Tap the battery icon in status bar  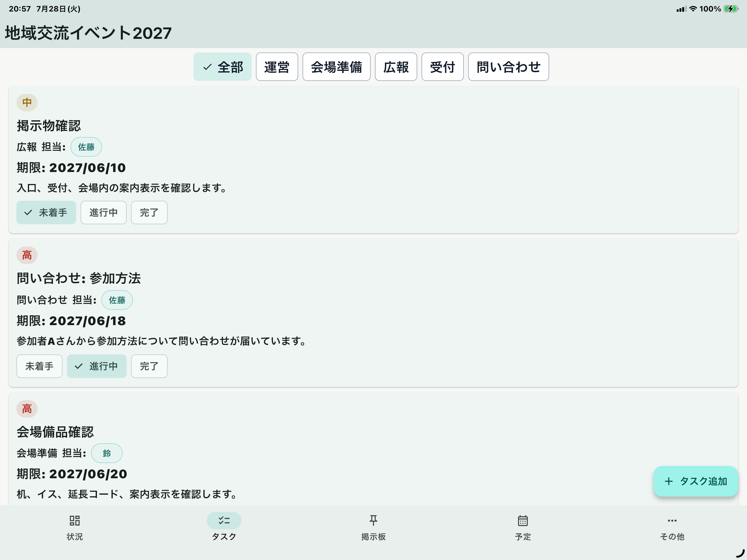[x=731, y=9]
